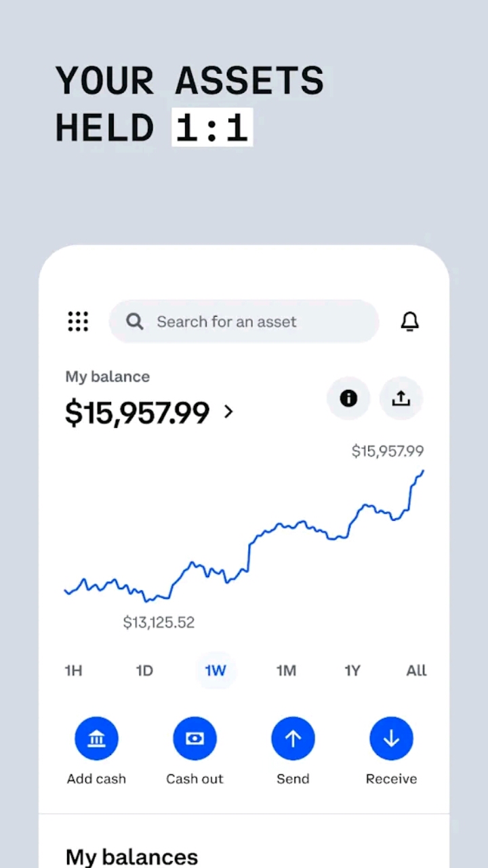This screenshot has height=868, width=488.
Task: Tap the notification bell icon
Action: pos(410,321)
